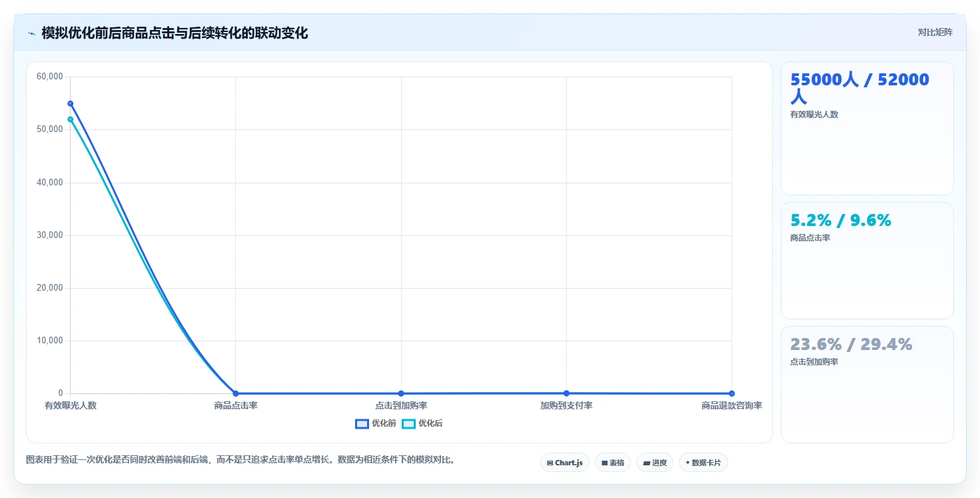Select the 表格 tag chip
Viewport: 980px width, 498px height.
pyautogui.click(x=612, y=463)
